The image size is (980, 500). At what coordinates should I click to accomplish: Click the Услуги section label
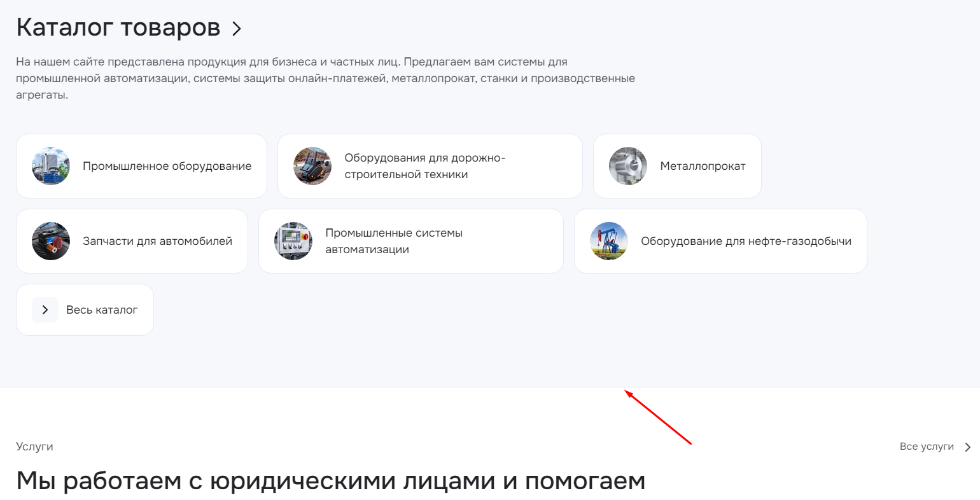coord(34,447)
